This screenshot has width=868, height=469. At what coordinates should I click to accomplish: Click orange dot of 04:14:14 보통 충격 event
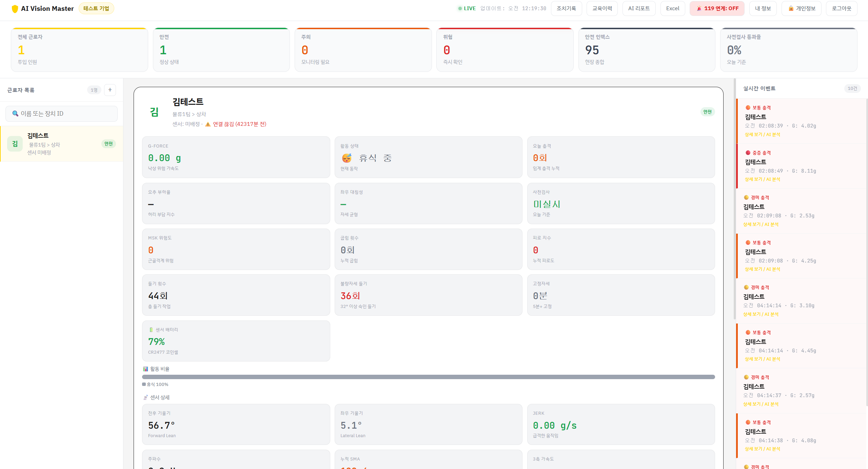point(748,332)
